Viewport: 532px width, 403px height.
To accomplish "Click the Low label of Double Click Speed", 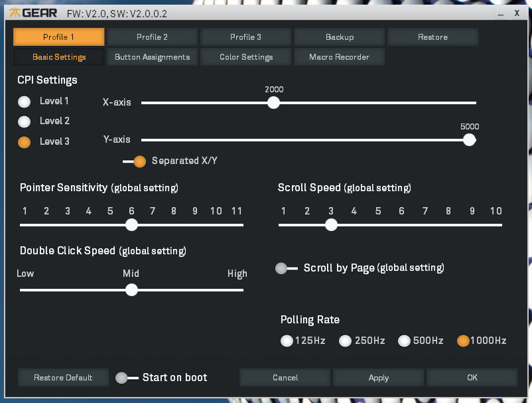I will [25, 274].
